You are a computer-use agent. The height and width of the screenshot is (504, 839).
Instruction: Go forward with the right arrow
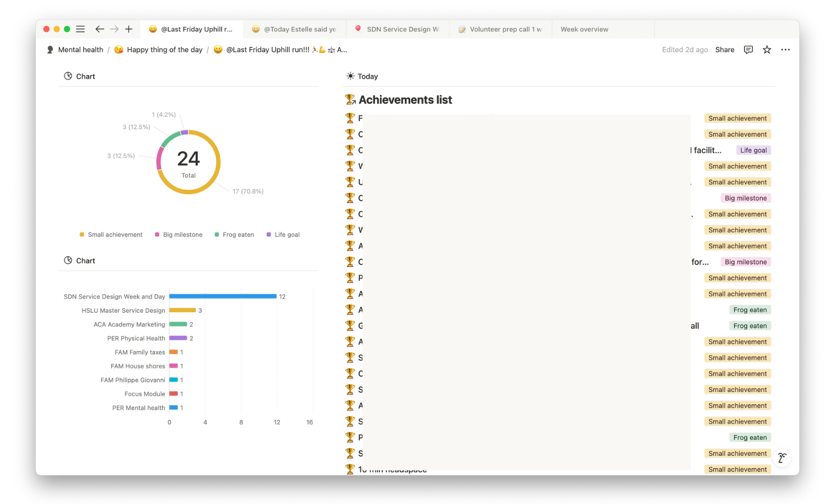[114, 29]
